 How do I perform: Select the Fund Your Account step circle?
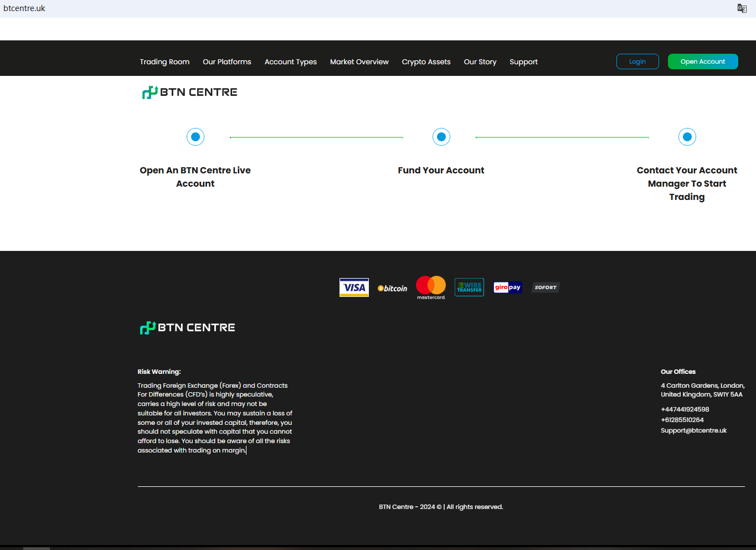click(x=441, y=137)
